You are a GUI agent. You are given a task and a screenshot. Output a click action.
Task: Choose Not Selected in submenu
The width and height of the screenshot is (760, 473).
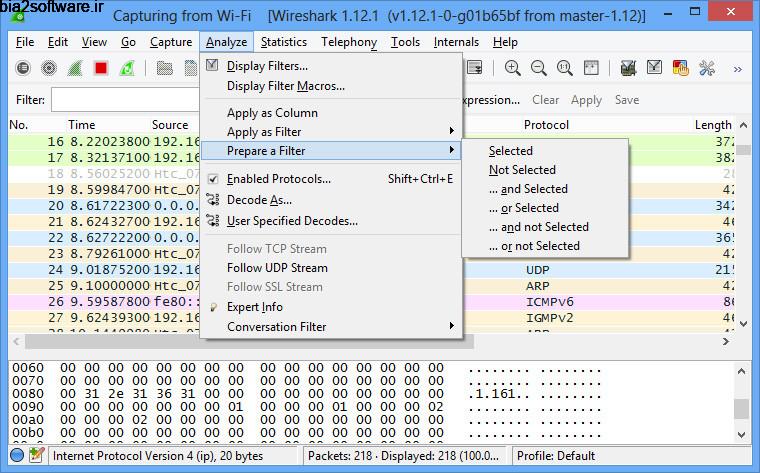(x=522, y=170)
